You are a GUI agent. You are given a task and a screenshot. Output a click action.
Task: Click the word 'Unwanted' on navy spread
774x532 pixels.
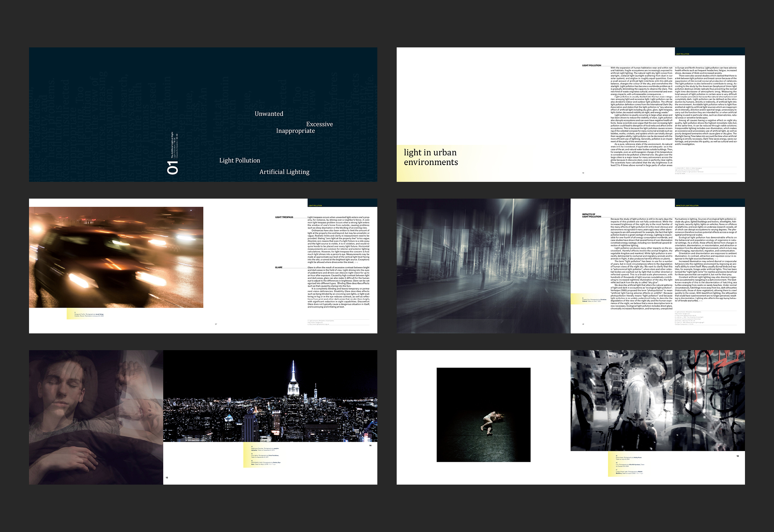point(269,114)
